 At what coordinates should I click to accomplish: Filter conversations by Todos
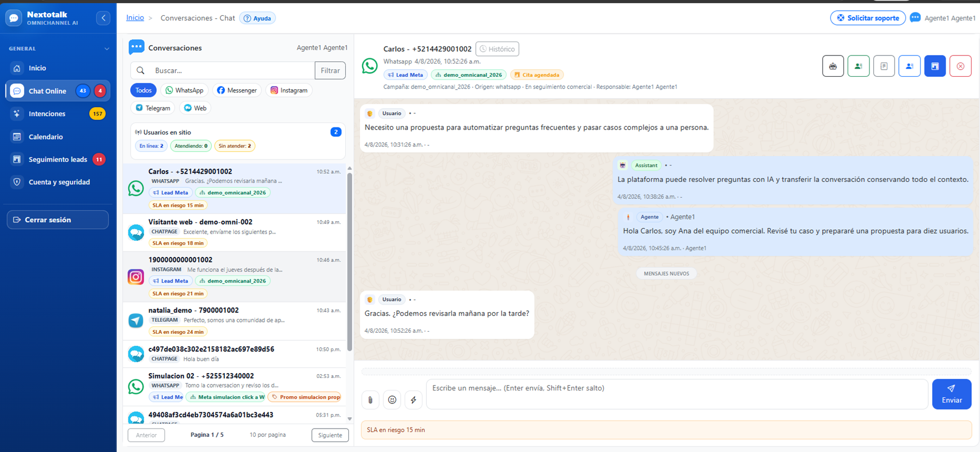(144, 90)
